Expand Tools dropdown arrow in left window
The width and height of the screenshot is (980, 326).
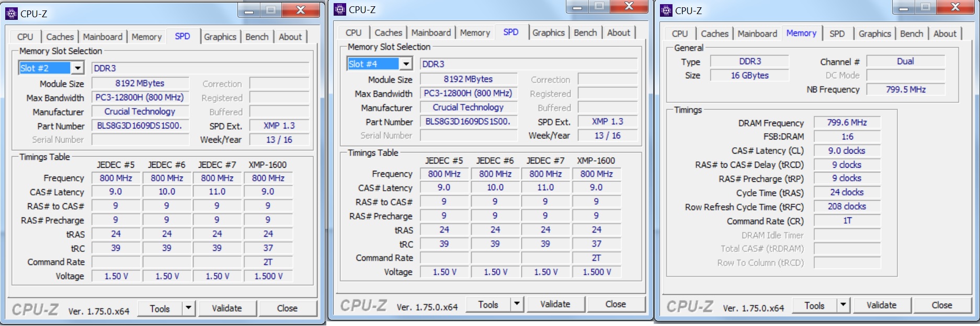189,308
